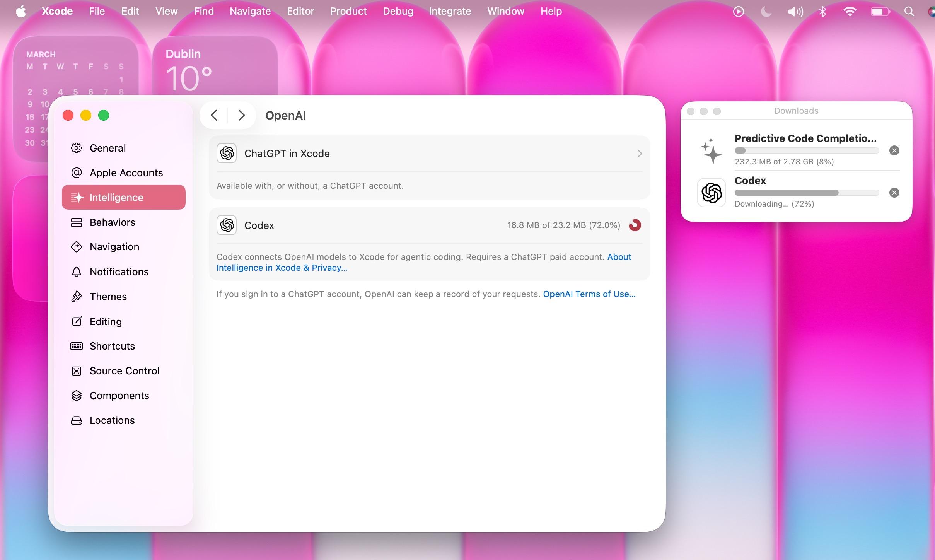The width and height of the screenshot is (935, 560).
Task: Open Spotlight search in menu bar
Action: pos(909,12)
